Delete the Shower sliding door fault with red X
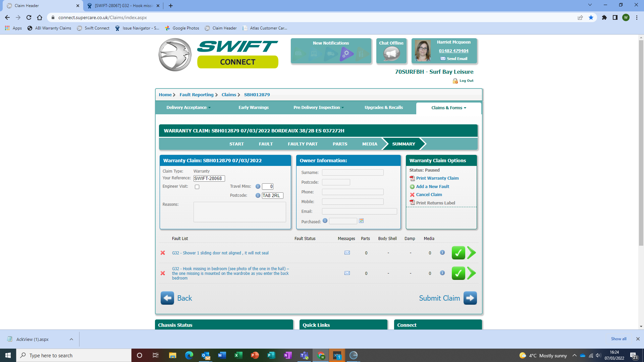Image resolution: width=644 pixels, height=362 pixels. point(163,253)
